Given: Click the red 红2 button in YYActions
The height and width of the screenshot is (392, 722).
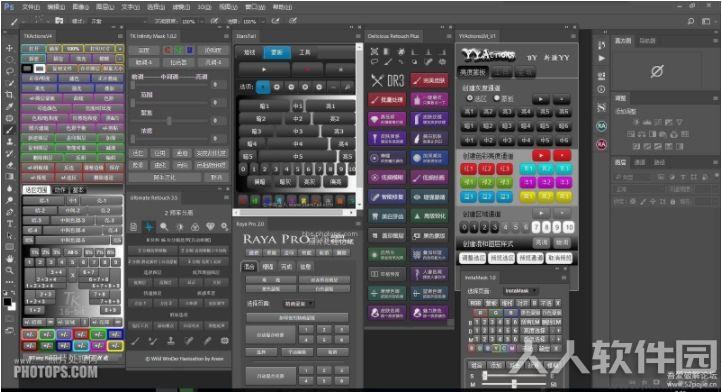Looking at the screenshot, I should (x=487, y=169).
